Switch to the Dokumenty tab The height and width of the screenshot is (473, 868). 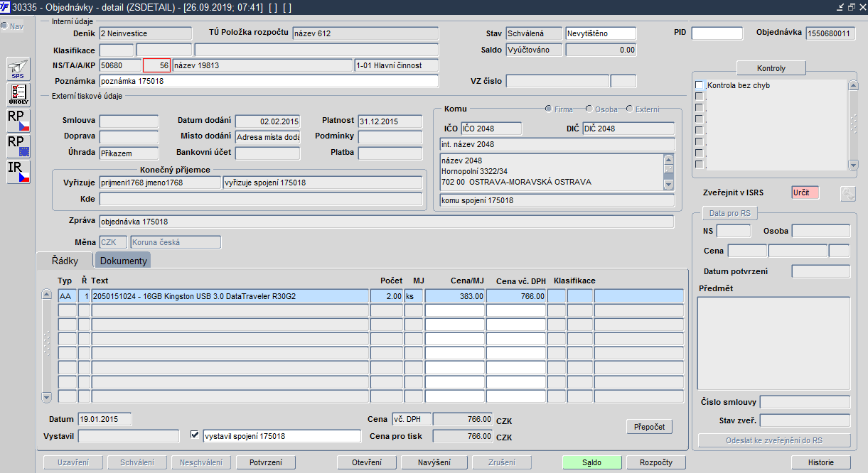(123, 261)
